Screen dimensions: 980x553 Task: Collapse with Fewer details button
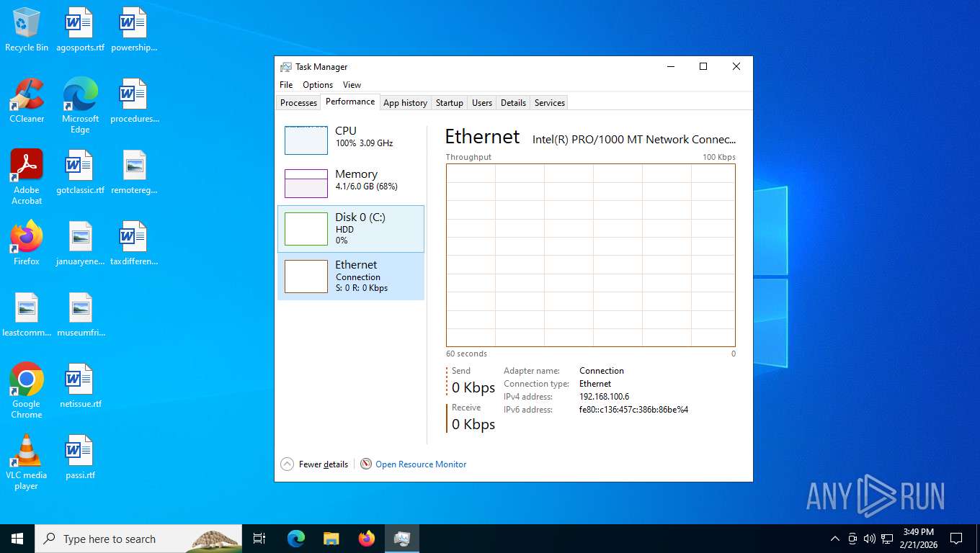click(x=315, y=464)
